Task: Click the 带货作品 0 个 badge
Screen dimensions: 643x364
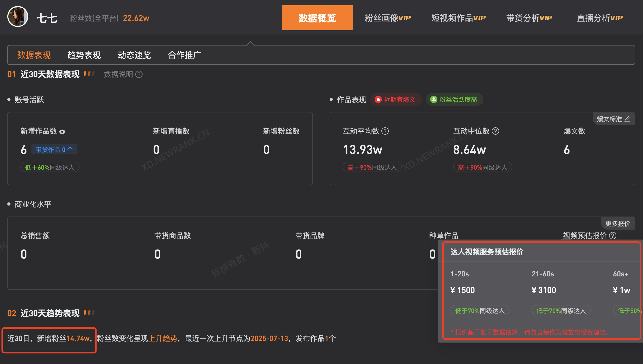Action: (54, 150)
